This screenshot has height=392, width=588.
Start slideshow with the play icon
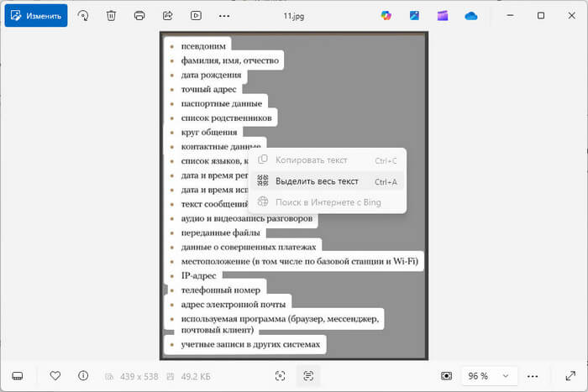(196, 15)
